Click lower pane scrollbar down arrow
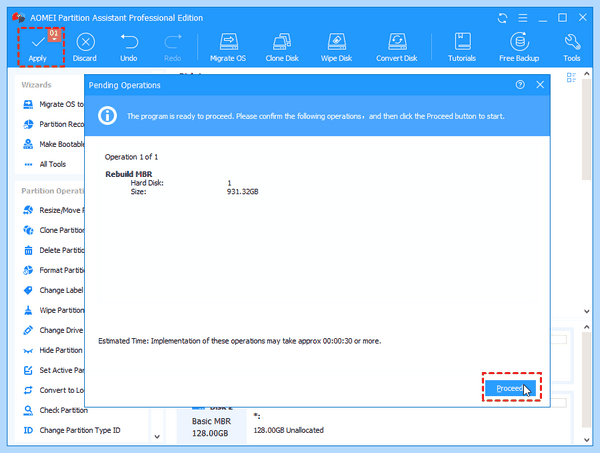The width and height of the screenshot is (600, 453). [x=587, y=440]
